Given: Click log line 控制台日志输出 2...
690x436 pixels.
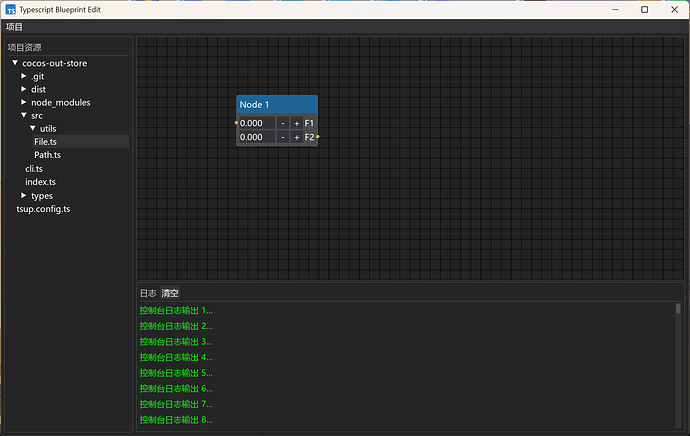Looking at the screenshot, I should point(176,326).
